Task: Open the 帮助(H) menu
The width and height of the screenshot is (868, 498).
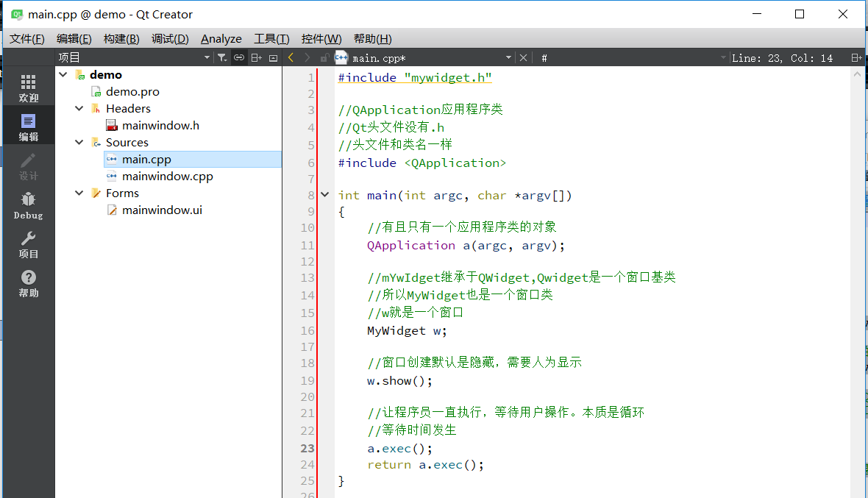Action: pyautogui.click(x=372, y=39)
